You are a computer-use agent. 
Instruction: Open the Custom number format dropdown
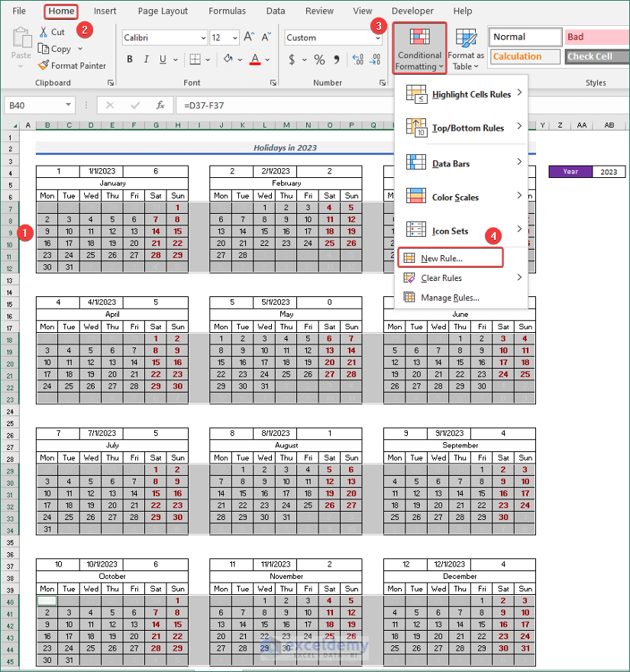click(x=378, y=37)
